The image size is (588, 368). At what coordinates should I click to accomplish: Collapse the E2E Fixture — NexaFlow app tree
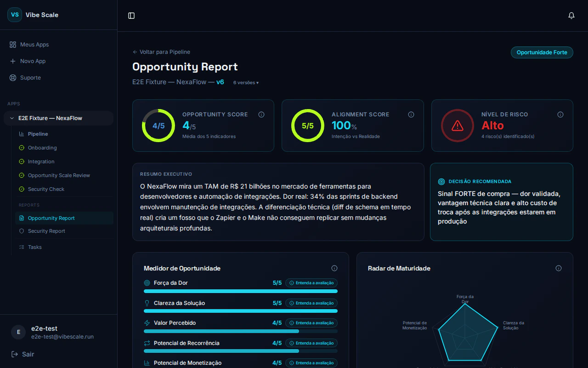[x=11, y=118]
